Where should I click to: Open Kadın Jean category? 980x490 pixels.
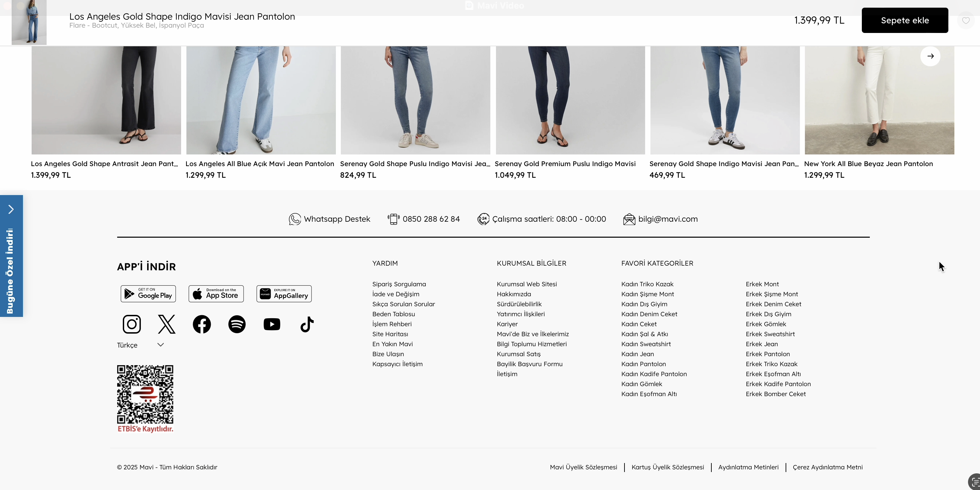pyautogui.click(x=637, y=354)
